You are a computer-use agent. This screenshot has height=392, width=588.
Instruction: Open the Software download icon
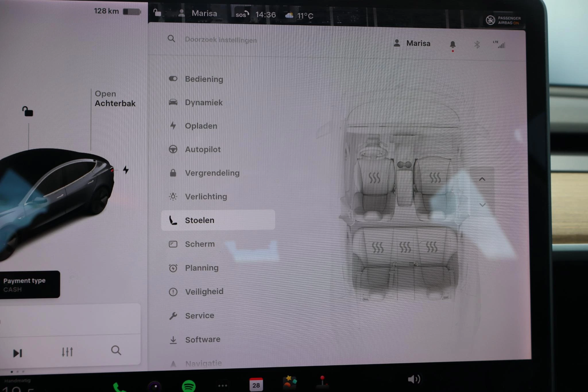[x=173, y=339]
